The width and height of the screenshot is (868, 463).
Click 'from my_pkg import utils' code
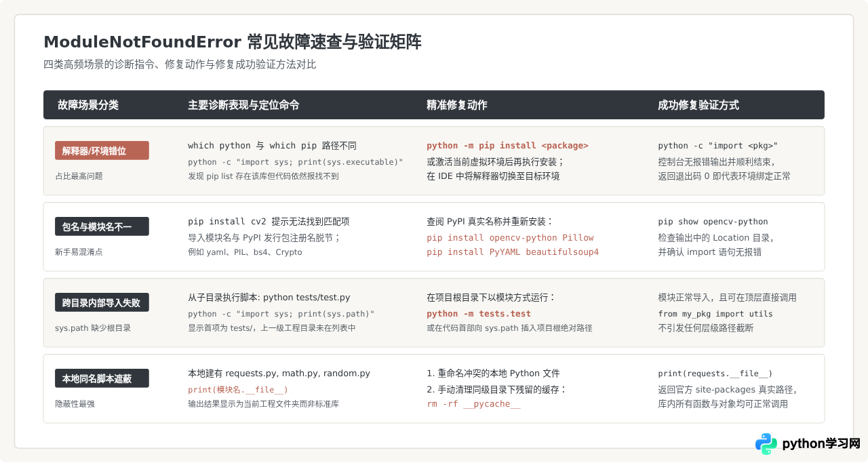(x=715, y=314)
